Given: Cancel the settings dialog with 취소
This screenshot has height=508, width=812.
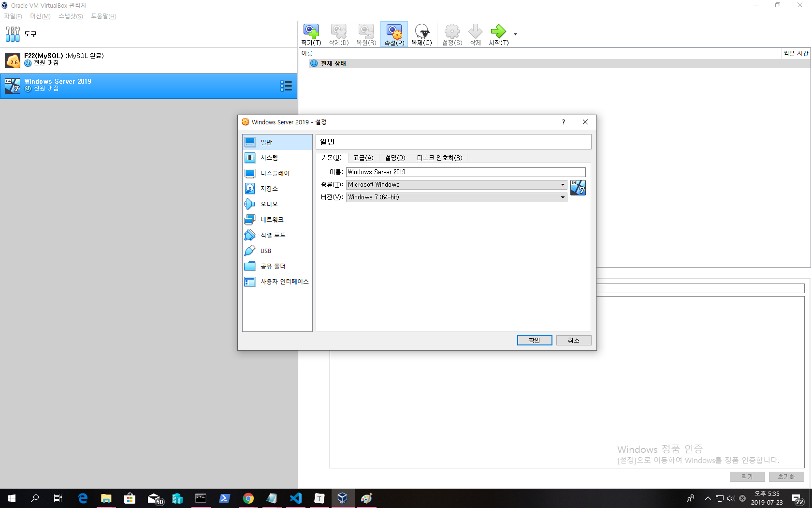Looking at the screenshot, I should [574, 340].
